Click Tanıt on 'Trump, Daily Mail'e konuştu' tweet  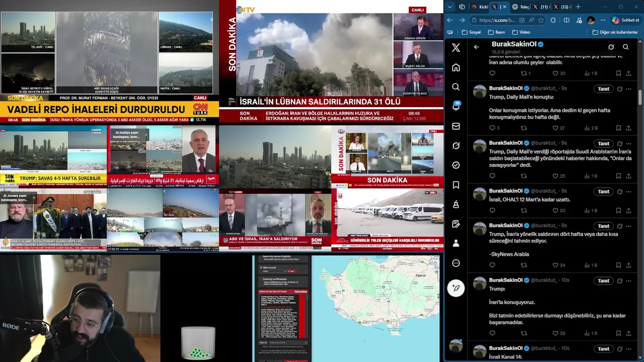603,89
